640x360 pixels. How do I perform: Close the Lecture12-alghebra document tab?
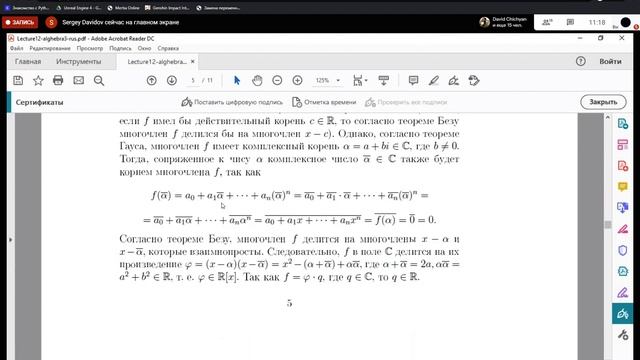click(193, 62)
